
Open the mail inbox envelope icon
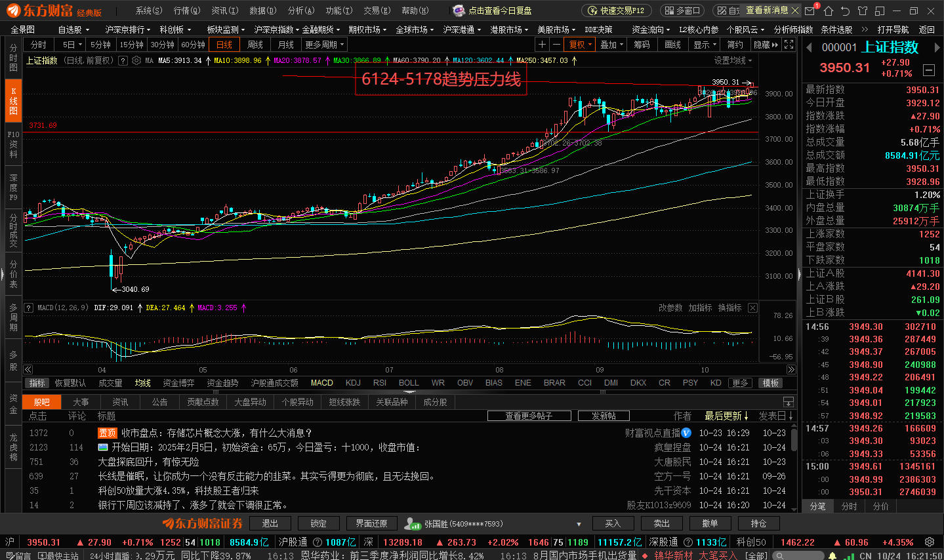point(810,10)
